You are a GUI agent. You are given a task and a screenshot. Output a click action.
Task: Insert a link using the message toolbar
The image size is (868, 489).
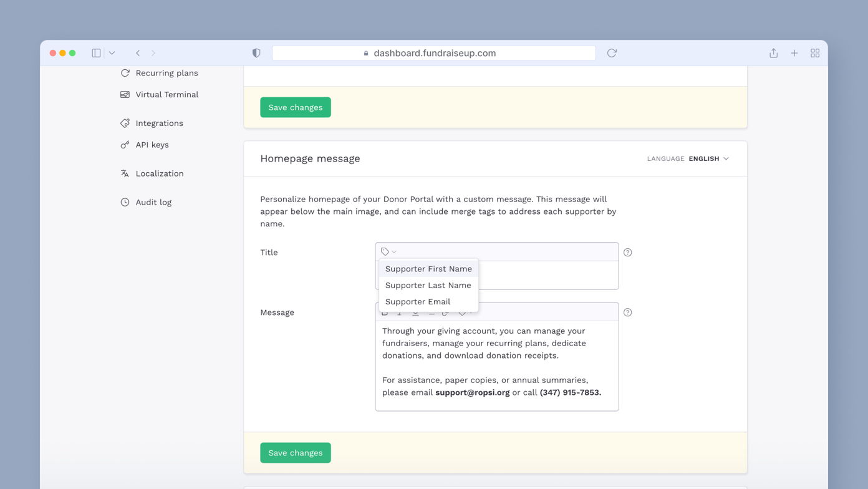tap(445, 313)
